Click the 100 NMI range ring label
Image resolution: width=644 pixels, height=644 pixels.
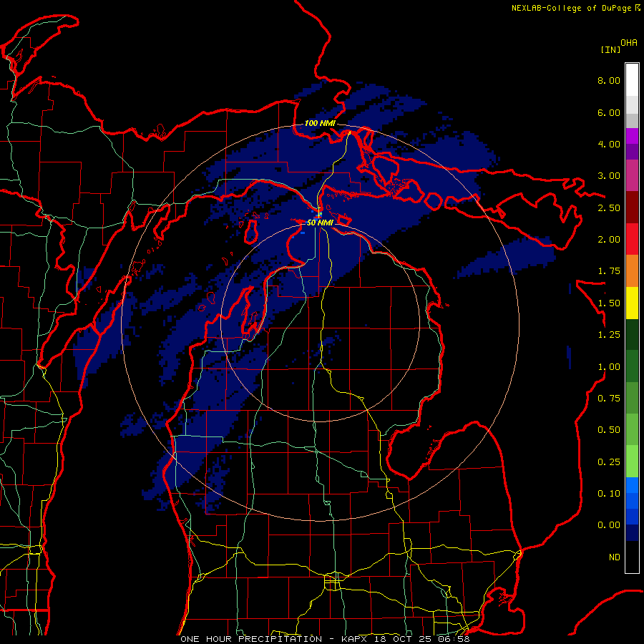(x=320, y=123)
